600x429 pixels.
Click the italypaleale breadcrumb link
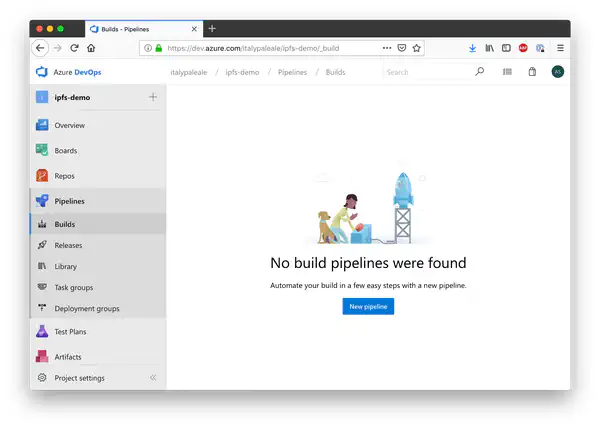click(190, 72)
